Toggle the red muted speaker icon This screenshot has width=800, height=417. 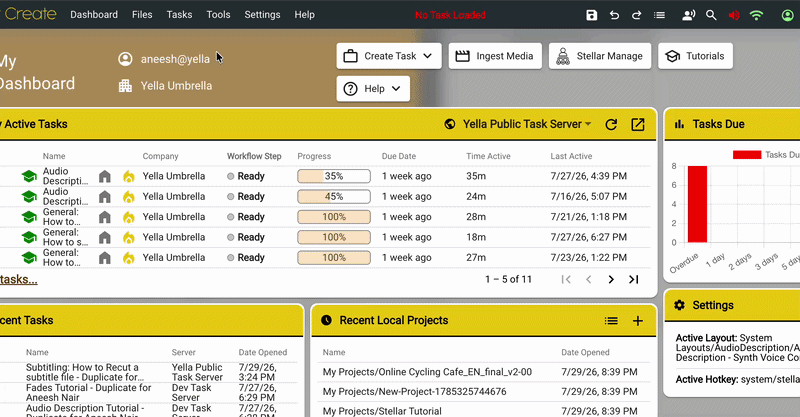click(734, 15)
